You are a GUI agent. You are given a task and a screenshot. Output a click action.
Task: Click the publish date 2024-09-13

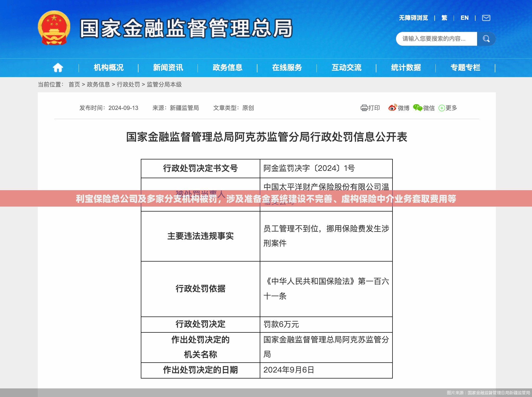(x=123, y=108)
